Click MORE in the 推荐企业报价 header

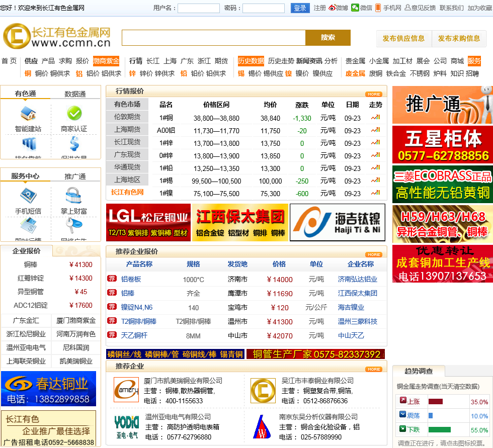[373, 254]
